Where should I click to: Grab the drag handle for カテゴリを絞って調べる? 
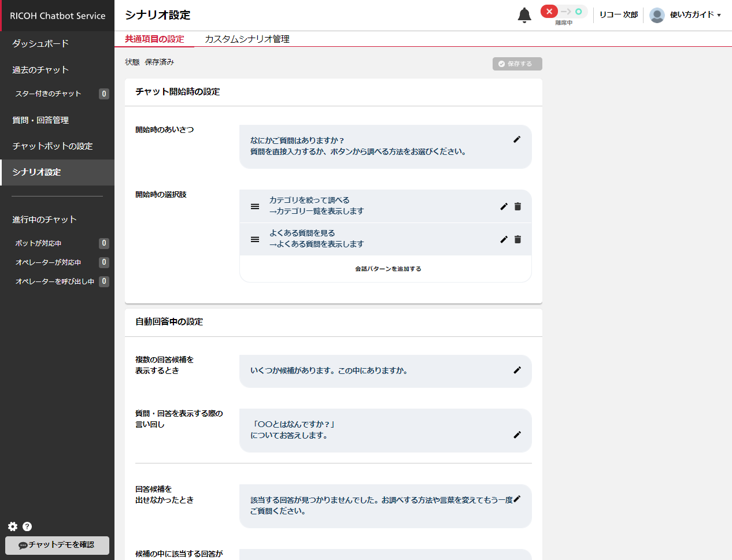255,206
